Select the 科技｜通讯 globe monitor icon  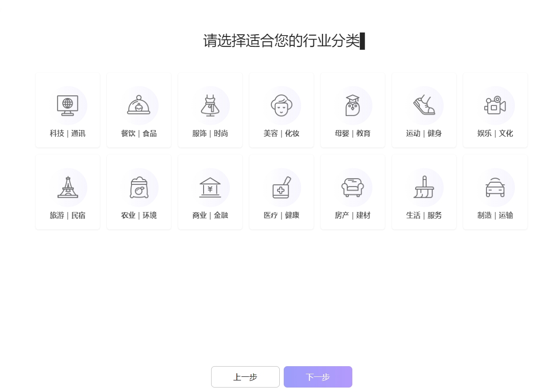(x=68, y=106)
